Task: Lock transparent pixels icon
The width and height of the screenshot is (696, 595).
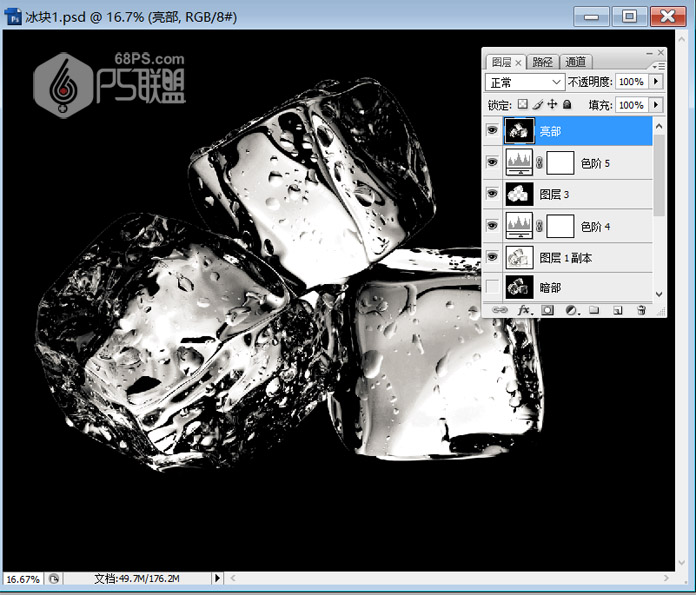Action: click(522, 104)
